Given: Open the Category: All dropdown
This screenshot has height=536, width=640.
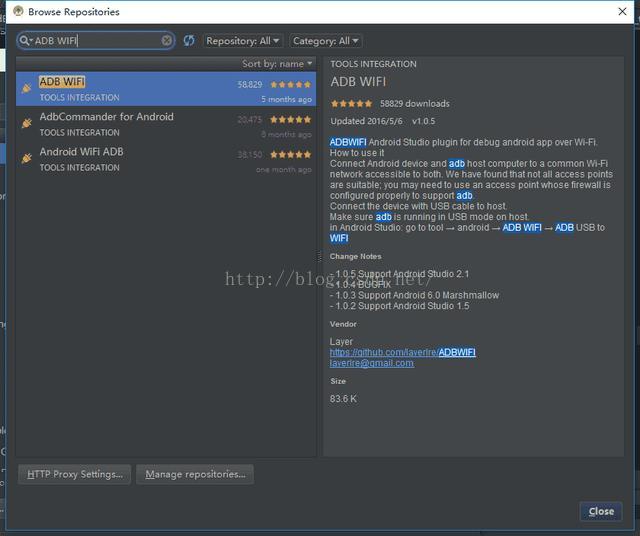Looking at the screenshot, I should point(326,41).
